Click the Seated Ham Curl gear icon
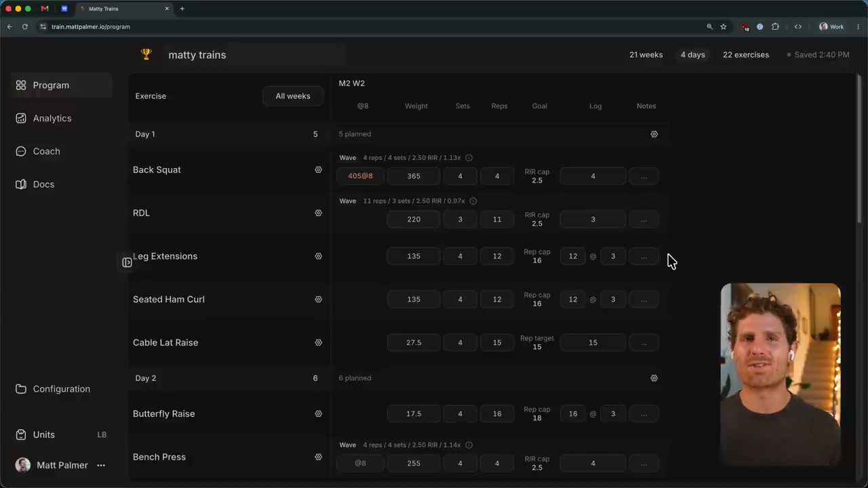This screenshot has width=868, height=488. (318, 299)
